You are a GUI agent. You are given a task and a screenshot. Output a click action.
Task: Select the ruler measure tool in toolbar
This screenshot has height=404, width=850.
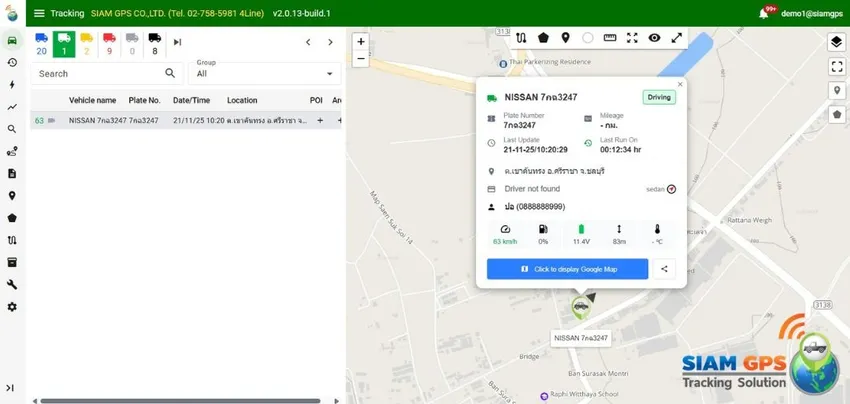point(610,38)
